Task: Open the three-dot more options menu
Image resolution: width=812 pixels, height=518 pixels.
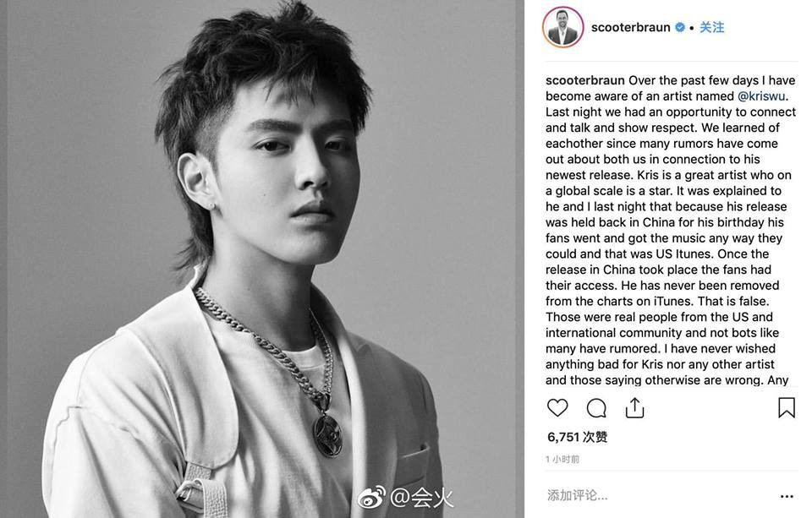Action: pyautogui.click(x=787, y=496)
